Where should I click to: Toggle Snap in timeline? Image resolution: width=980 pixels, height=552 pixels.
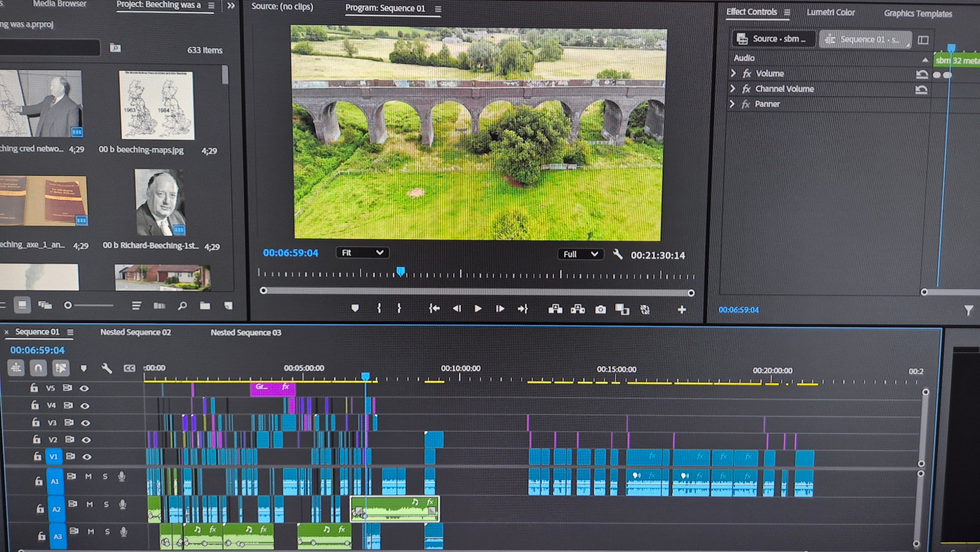click(x=38, y=367)
